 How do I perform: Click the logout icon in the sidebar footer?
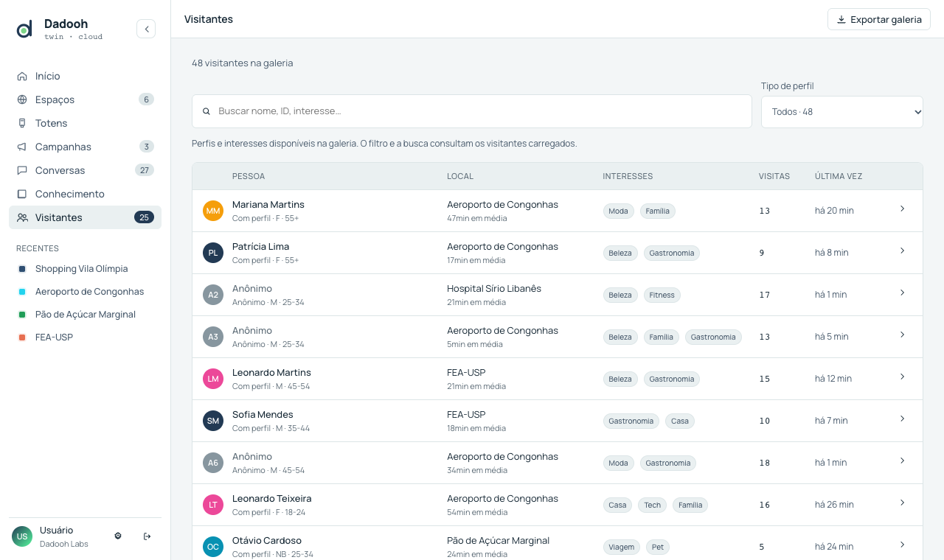click(147, 536)
